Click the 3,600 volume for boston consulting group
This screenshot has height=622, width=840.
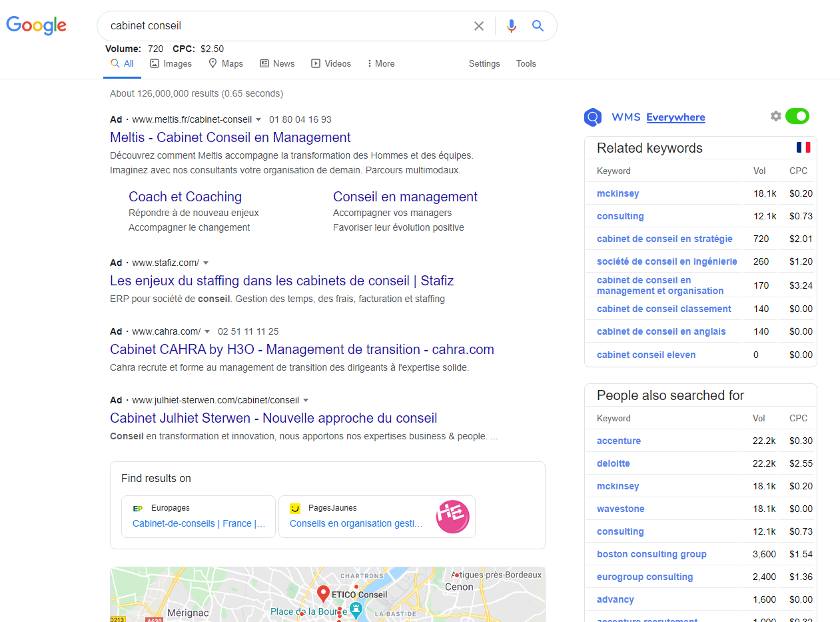765,554
